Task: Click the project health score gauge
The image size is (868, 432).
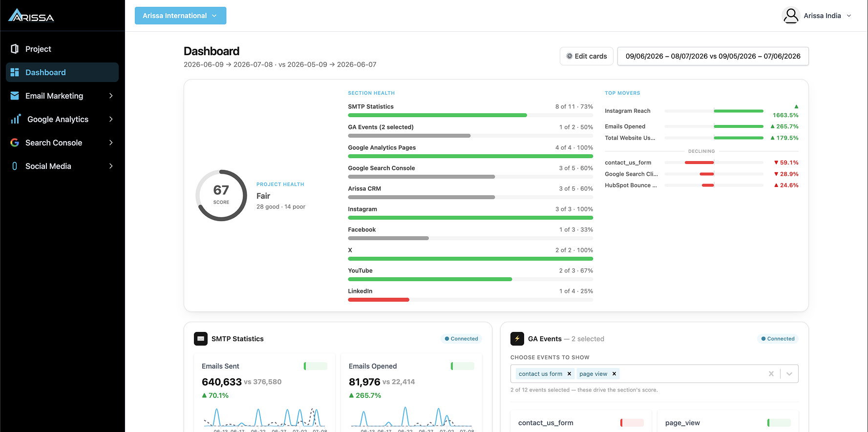Action: pyautogui.click(x=221, y=195)
